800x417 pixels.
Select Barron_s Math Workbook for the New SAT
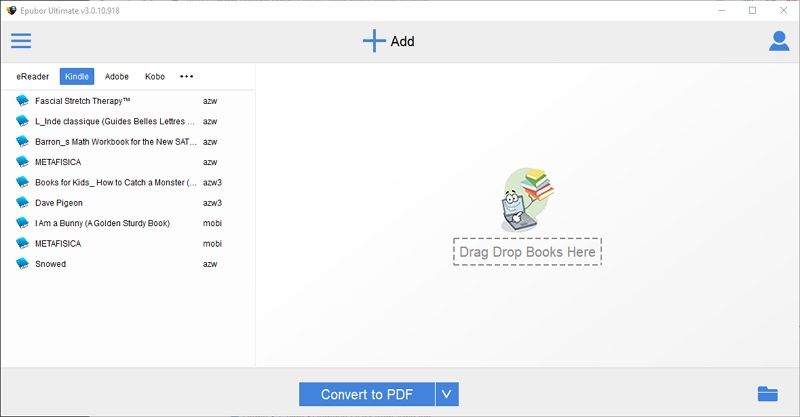point(116,142)
